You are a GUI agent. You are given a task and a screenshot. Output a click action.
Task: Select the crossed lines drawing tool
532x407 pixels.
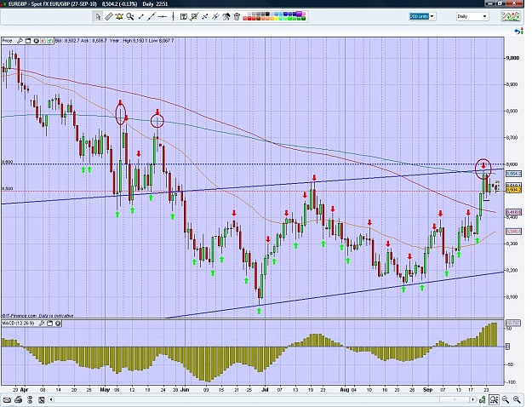(215, 16)
